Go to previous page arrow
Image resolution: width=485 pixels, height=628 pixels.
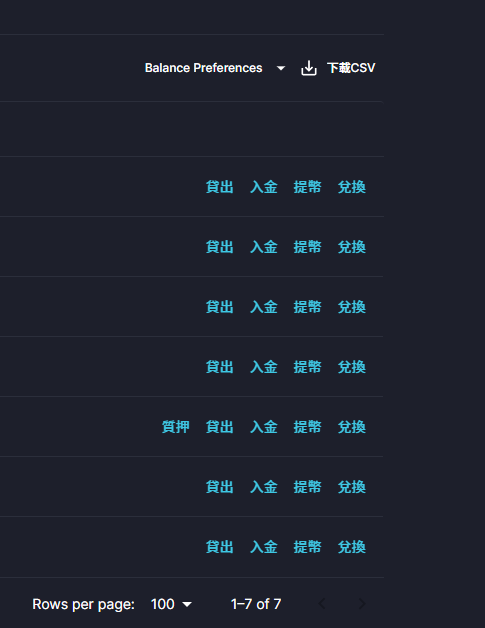click(322, 604)
